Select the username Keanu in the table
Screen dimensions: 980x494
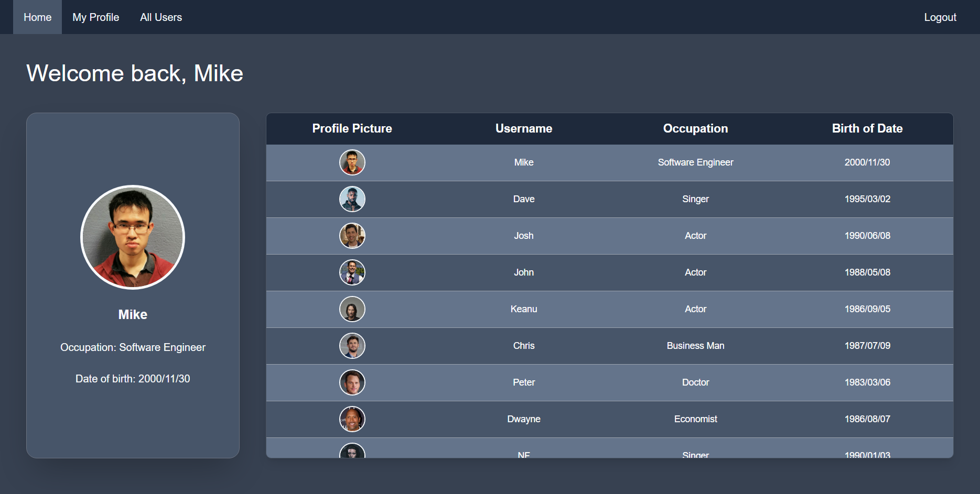[524, 309]
